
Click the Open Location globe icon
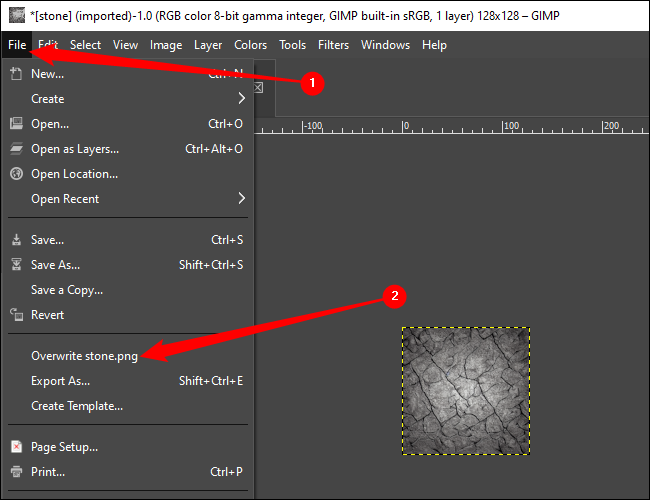click(16, 173)
